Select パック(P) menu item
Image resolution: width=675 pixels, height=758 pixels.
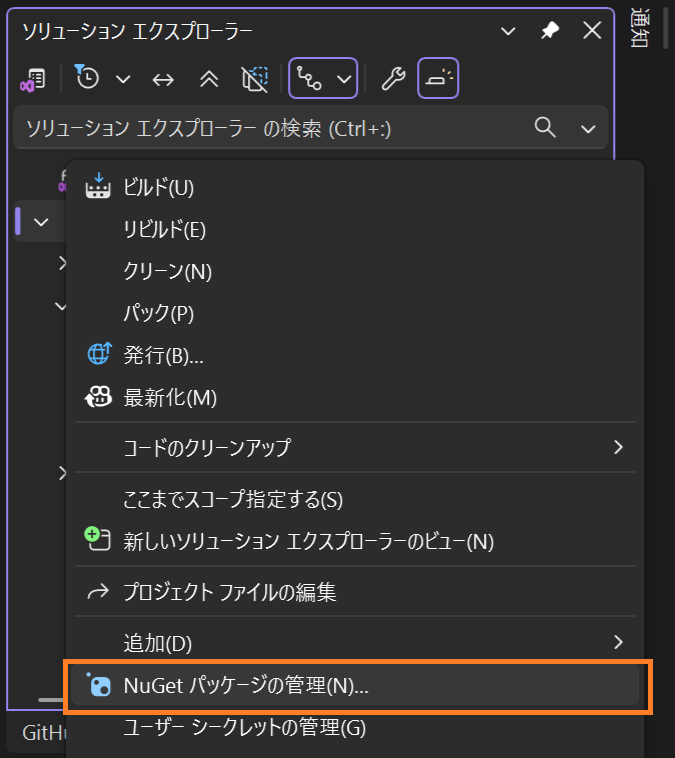coord(355,313)
